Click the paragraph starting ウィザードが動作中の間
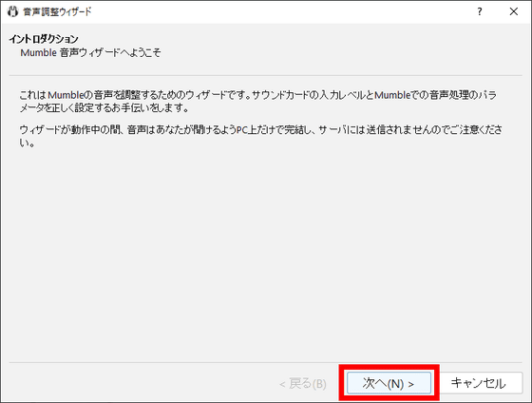The image size is (532, 403). coord(260,136)
